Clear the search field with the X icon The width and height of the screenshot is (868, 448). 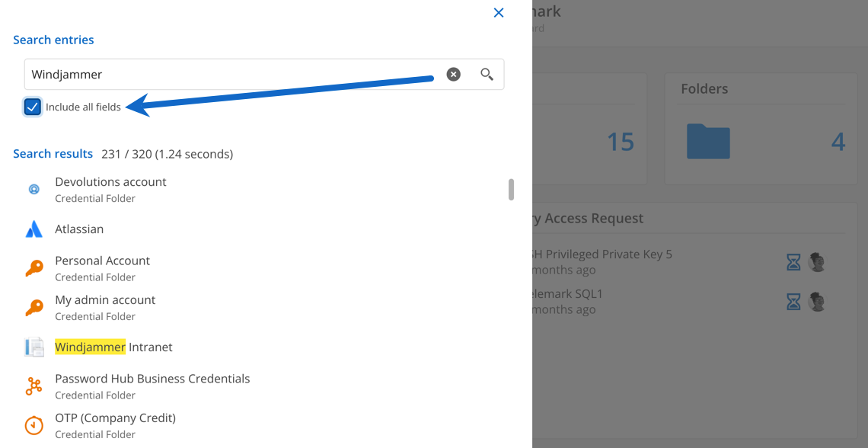(x=453, y=74)
